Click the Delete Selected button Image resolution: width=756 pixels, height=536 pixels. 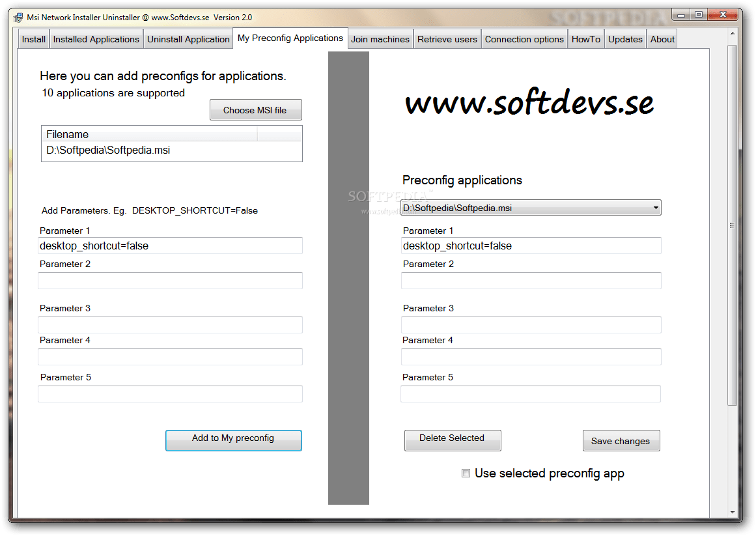(x=453, y=440)
